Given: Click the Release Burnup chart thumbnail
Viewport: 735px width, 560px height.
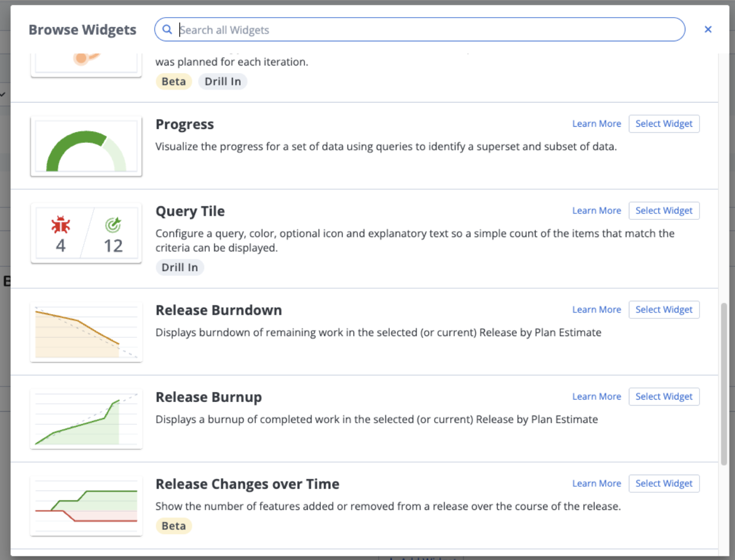Looking at the screenshot, I should pyautogui.click(x=86, y=419).
